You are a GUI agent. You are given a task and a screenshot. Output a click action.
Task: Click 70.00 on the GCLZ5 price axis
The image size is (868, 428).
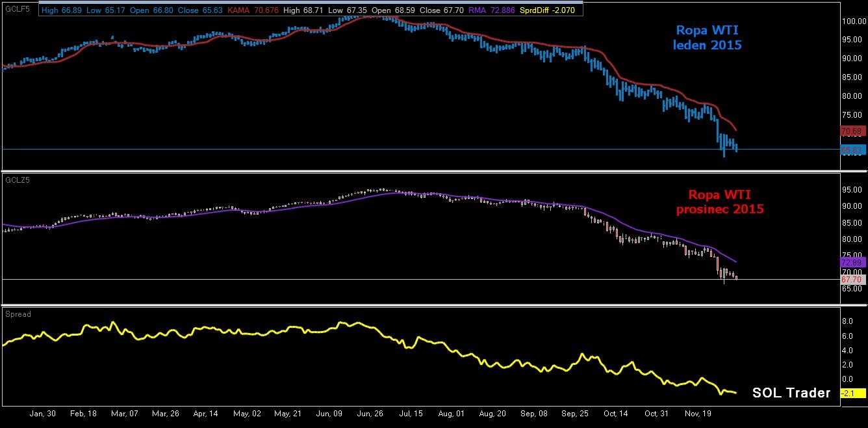click(852, 271)
